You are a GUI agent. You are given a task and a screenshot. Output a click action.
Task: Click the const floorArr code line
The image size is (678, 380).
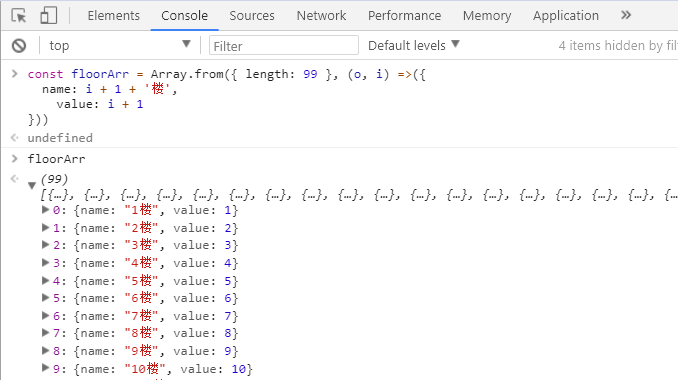pyautogui.click(x=227, y=74)
